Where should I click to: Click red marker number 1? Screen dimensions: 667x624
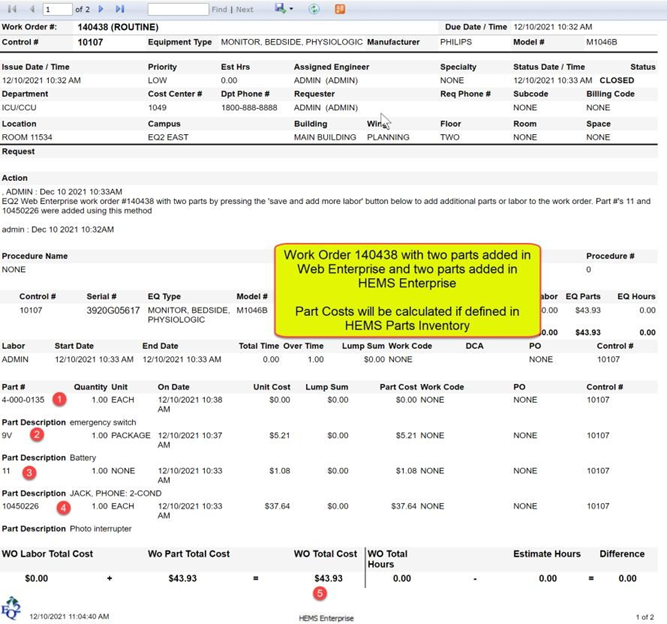(59, 399)
